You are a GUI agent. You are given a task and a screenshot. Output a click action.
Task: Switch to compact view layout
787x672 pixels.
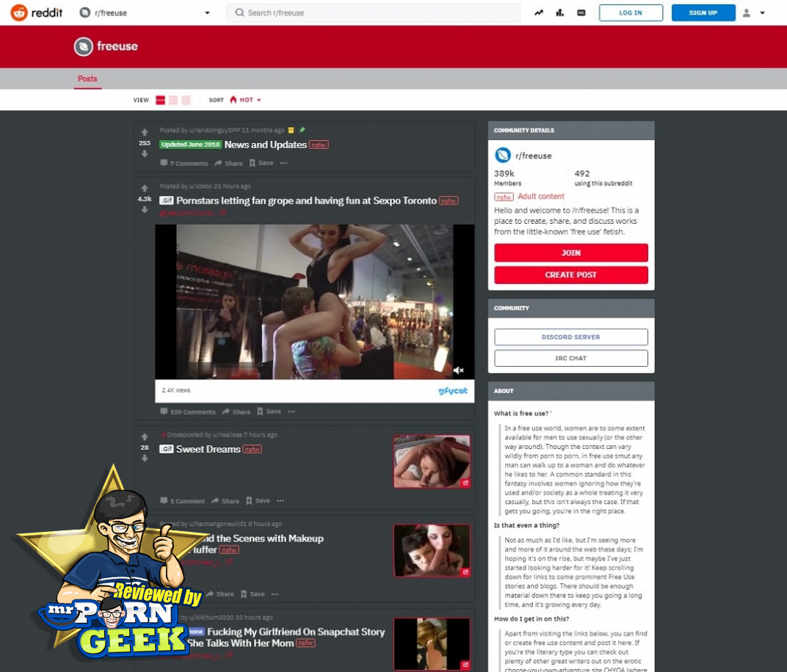click(x=186, y=100)
